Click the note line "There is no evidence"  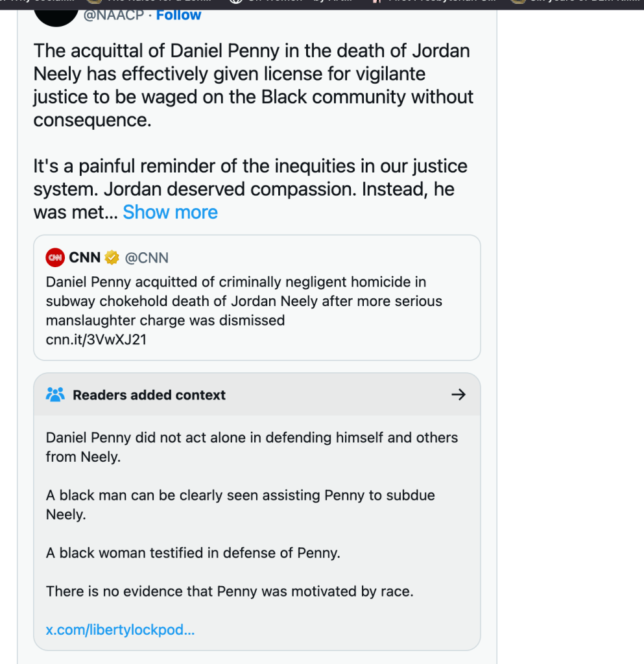click(x=230, y=591)
